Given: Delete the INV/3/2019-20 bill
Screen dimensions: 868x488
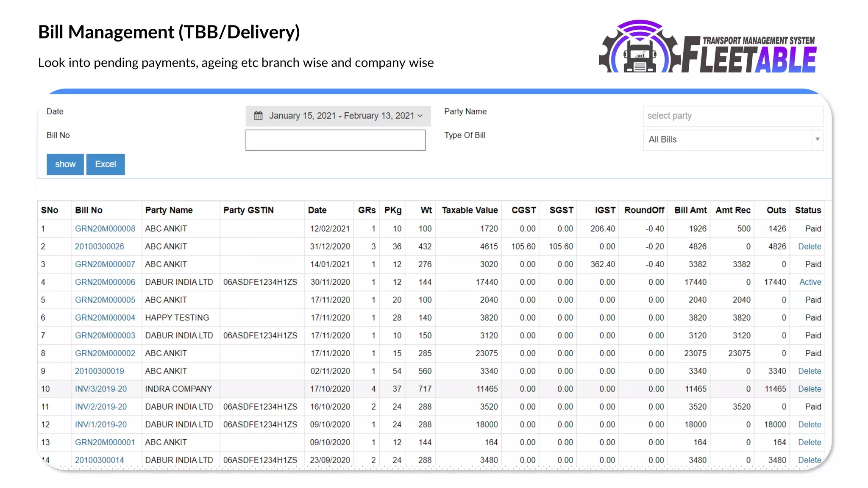Looking at the screenshot, I should pyautogui.click(x=809, y=389).
